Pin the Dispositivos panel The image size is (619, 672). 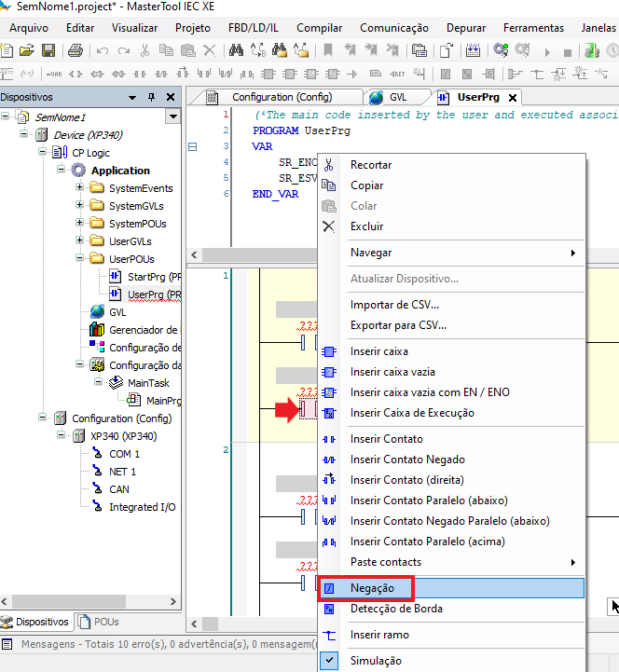click(152, 97)
